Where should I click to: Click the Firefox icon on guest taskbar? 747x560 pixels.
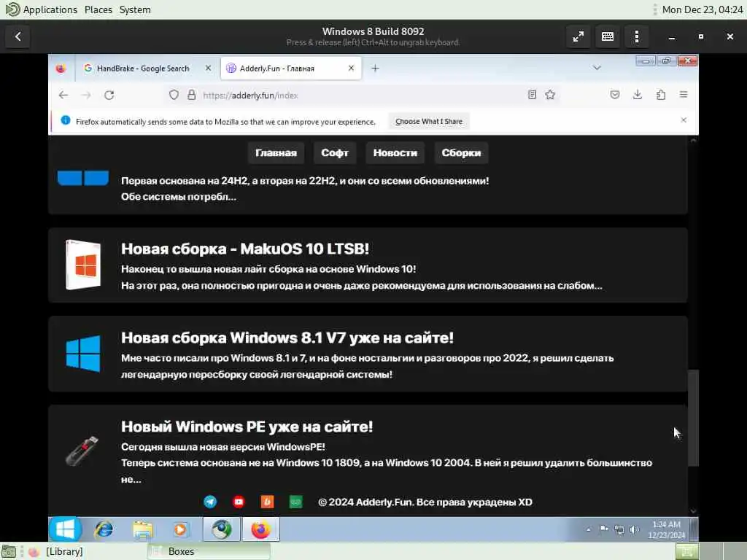pos(260,529)
